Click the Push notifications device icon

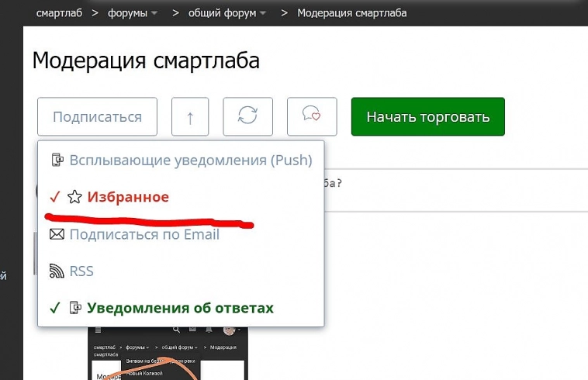tap(57, 161)
